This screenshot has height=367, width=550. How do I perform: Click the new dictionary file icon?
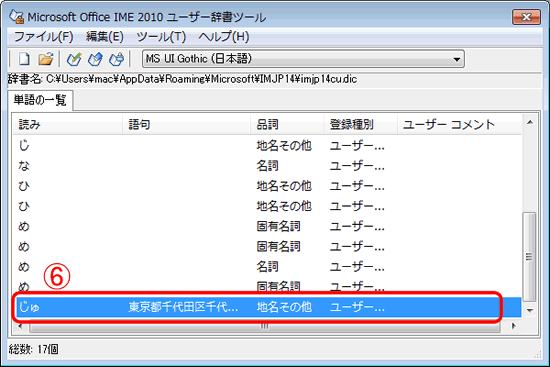24,59
